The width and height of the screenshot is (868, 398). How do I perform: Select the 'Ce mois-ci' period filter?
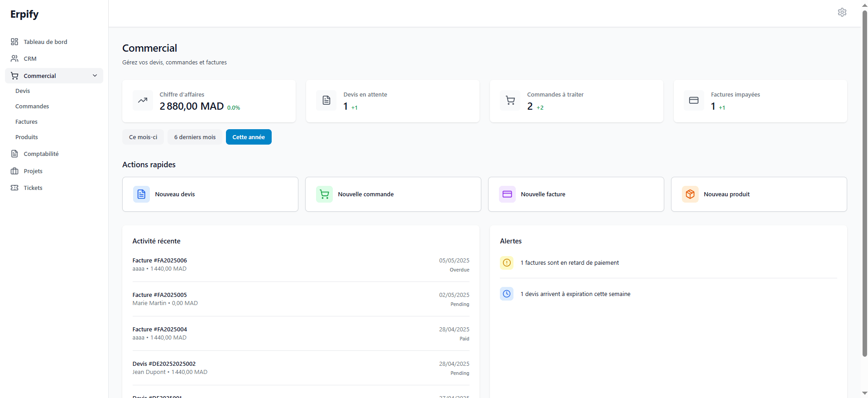143,137
